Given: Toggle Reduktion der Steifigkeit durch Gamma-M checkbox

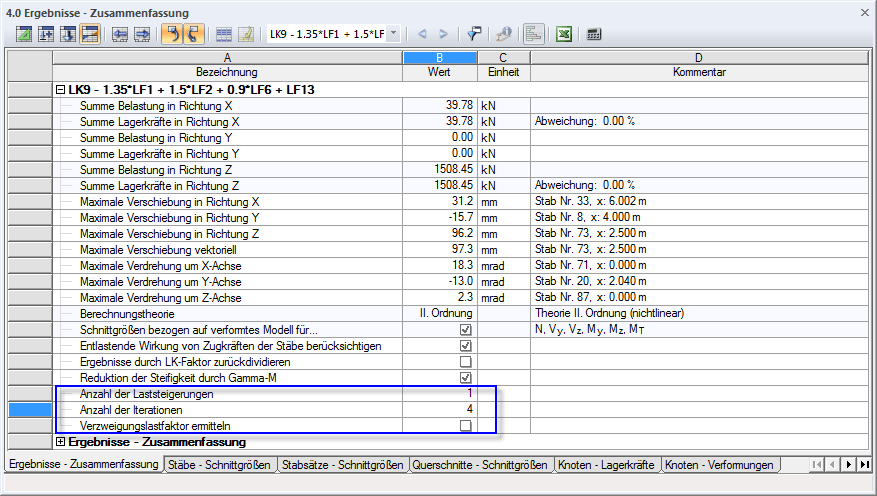Looking at the screenshot, I should 465,377.
